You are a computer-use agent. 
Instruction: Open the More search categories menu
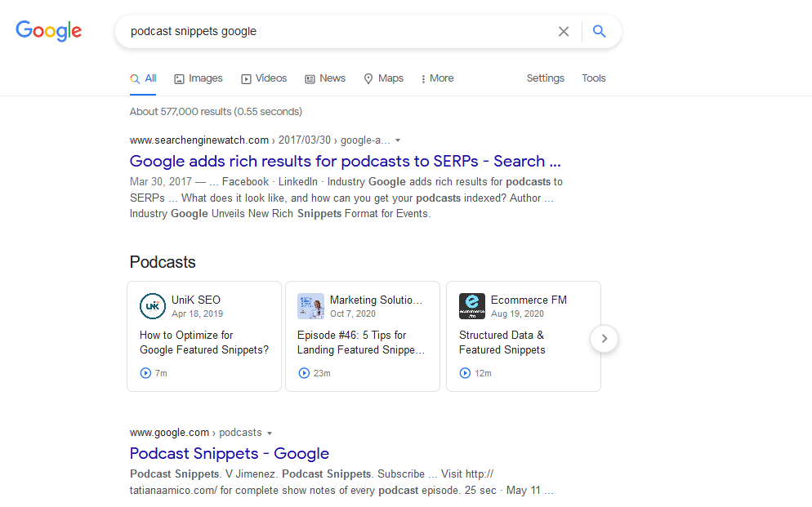(437, 78)
